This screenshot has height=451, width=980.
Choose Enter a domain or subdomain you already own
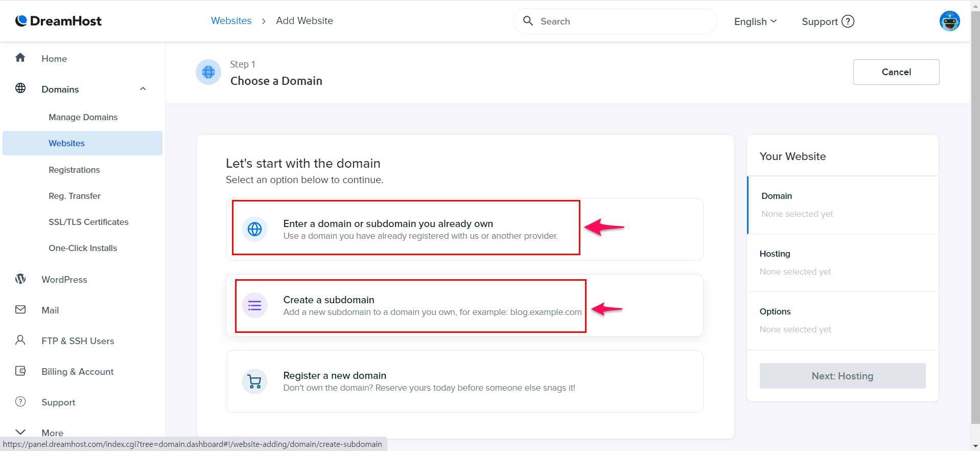click(x=464, y=229)
